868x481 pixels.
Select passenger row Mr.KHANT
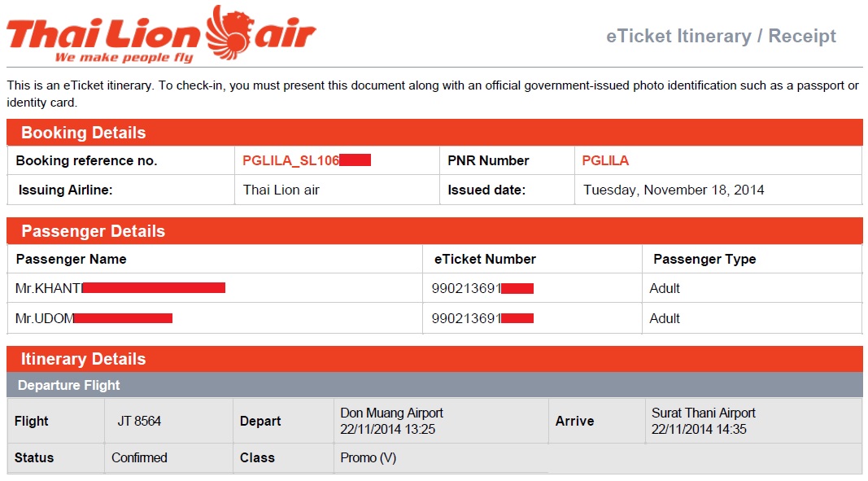pyautogui.click(x=434, y=288)
